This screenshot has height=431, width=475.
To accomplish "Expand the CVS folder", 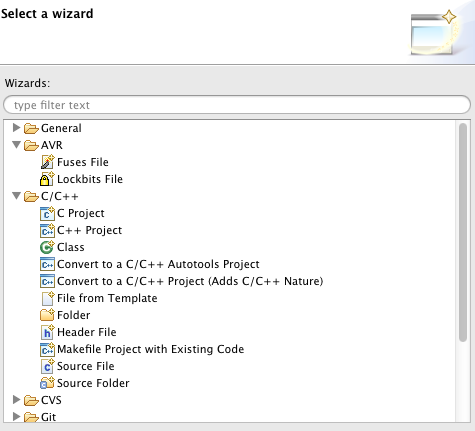I will 16,400.
